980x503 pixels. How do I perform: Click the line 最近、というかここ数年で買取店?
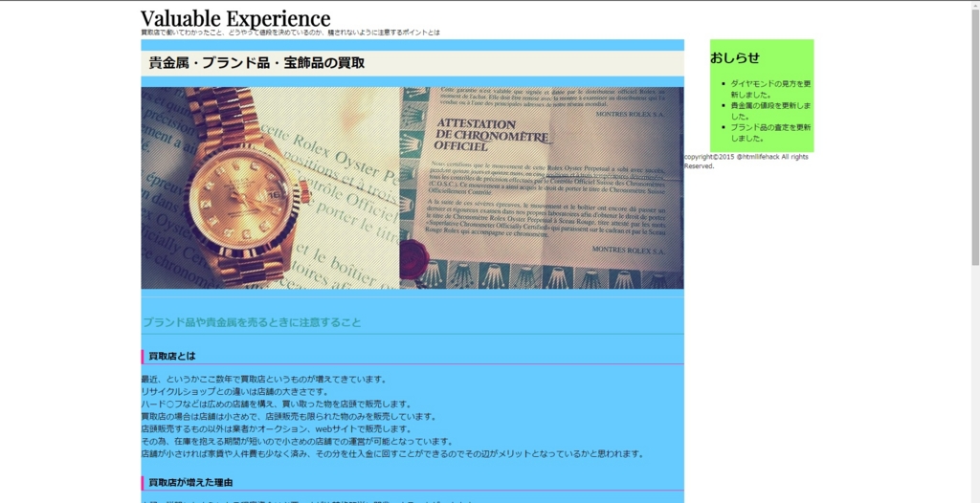[x=264, y=380]
